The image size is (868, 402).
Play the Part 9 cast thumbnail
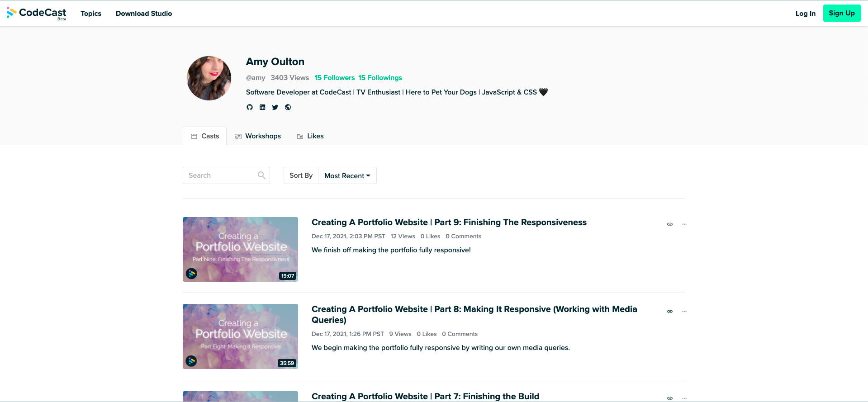(240, 249)
